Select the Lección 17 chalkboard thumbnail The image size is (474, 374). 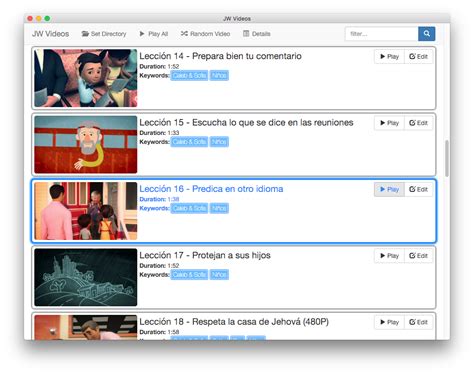(x=86, y=277)
